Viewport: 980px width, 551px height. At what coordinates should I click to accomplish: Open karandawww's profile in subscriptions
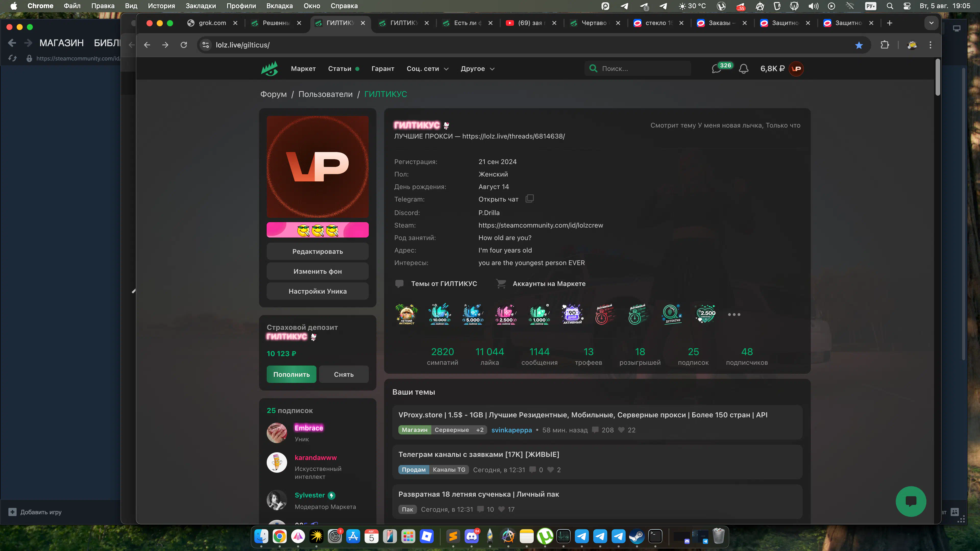[315, 457]
